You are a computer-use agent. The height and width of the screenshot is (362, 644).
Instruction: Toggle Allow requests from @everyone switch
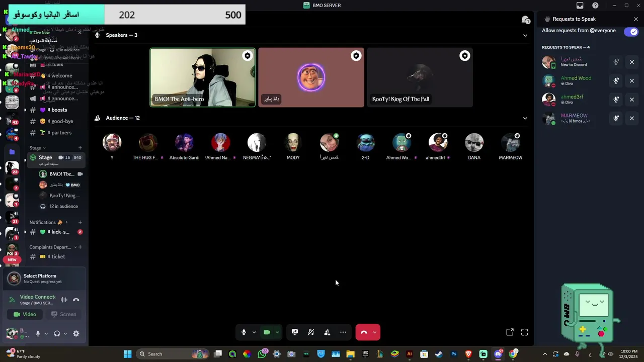coord(631,32)
